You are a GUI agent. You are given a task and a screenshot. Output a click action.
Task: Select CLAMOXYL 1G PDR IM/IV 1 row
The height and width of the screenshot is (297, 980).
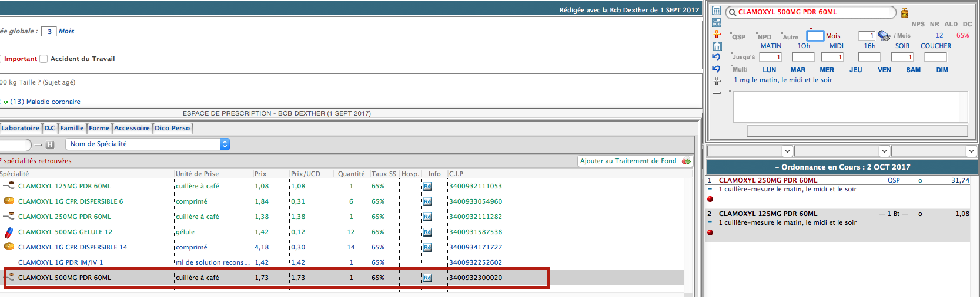(x=342, y=262)
